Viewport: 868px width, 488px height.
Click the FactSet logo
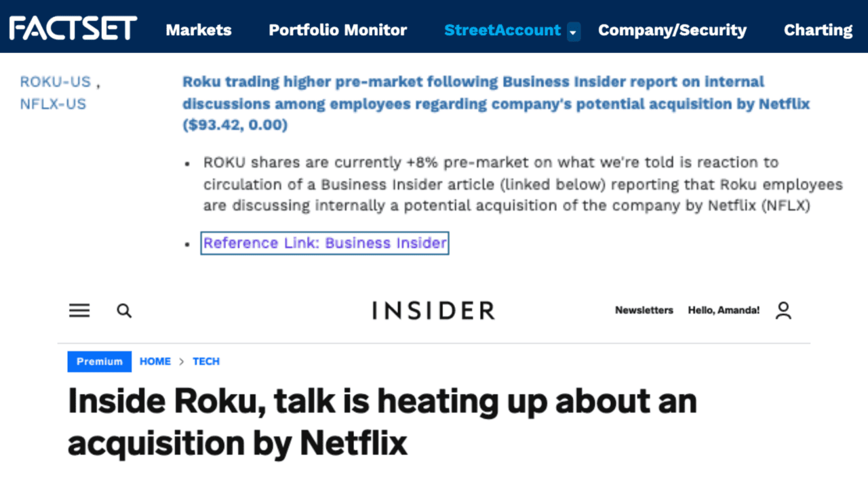point(73,28)
